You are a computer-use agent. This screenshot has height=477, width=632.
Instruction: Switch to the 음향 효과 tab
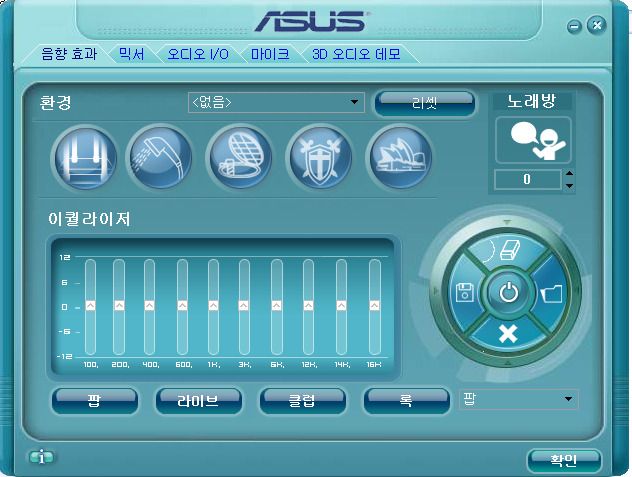[69, 54]
